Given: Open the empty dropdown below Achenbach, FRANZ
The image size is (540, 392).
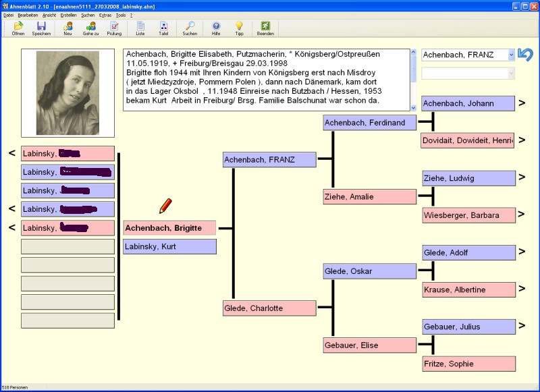Looking at the screenshot, I should [510, 73].
